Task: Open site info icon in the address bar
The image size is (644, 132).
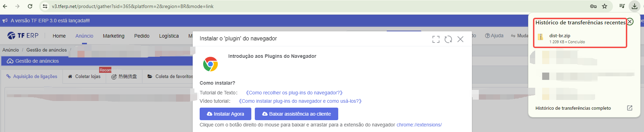Action: pyautogui.click(x=45, y=6)
